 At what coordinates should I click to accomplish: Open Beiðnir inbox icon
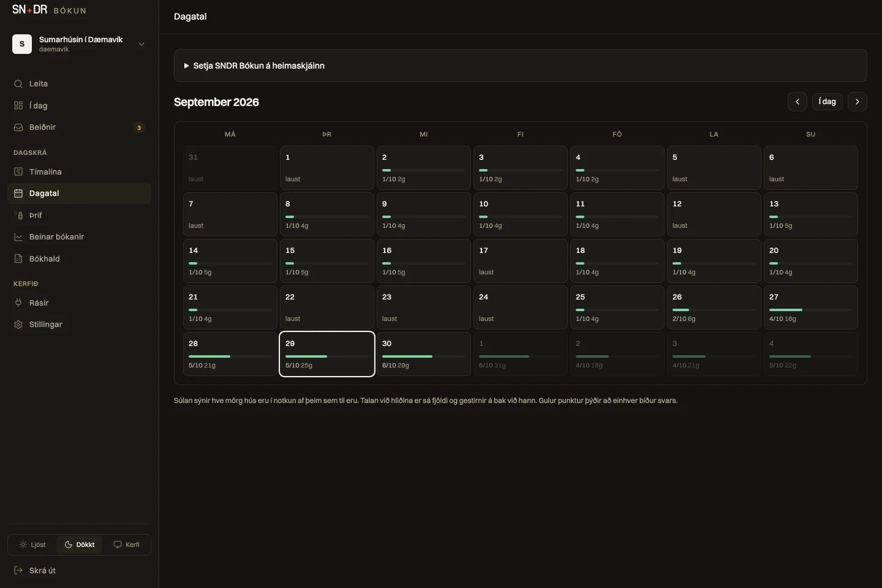(x=18, y=127)
